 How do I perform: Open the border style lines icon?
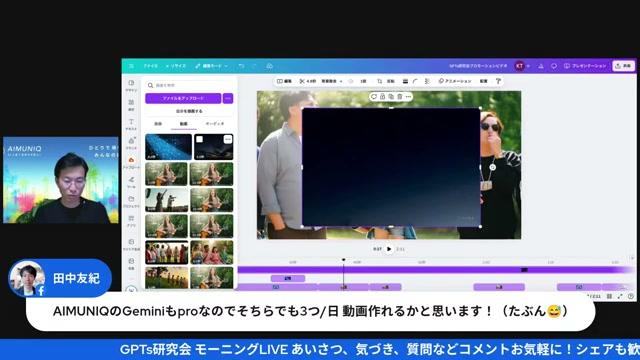[x=405, y=81]
